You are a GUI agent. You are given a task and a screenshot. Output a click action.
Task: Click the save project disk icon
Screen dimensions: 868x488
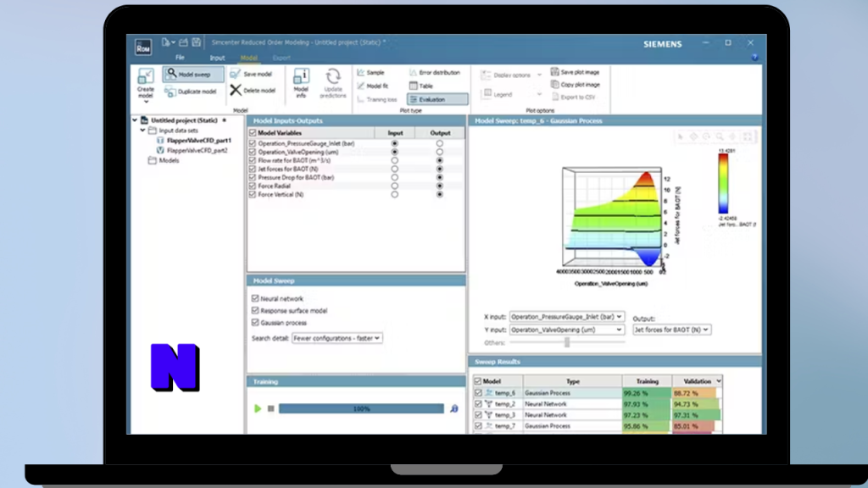[x=196, y=42]
